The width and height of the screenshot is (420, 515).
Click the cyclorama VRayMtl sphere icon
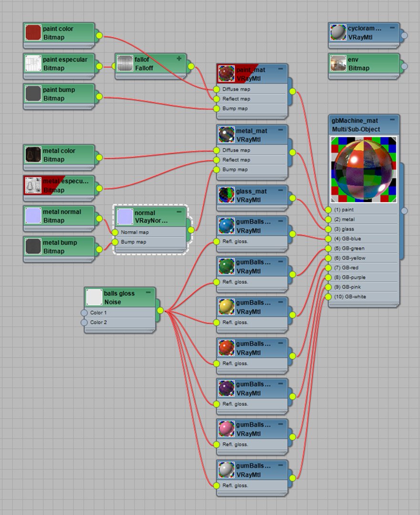pos(338,32)
